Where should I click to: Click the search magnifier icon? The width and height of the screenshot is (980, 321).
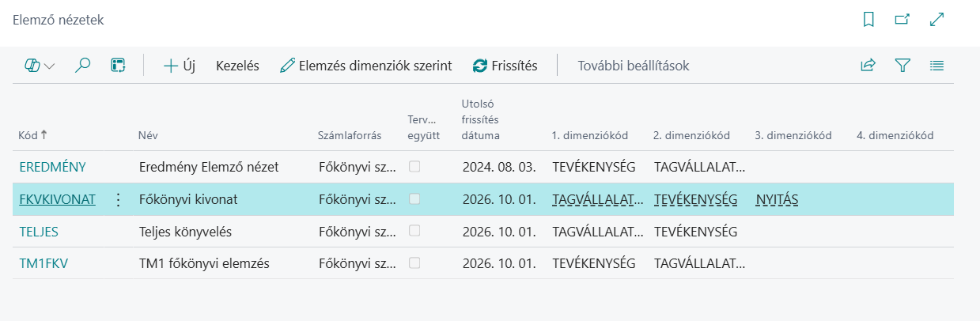(82, 66)
